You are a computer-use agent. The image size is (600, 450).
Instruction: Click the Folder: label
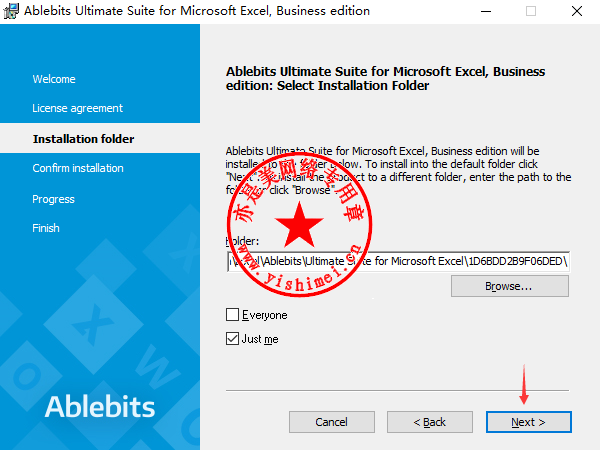point(242,241)
